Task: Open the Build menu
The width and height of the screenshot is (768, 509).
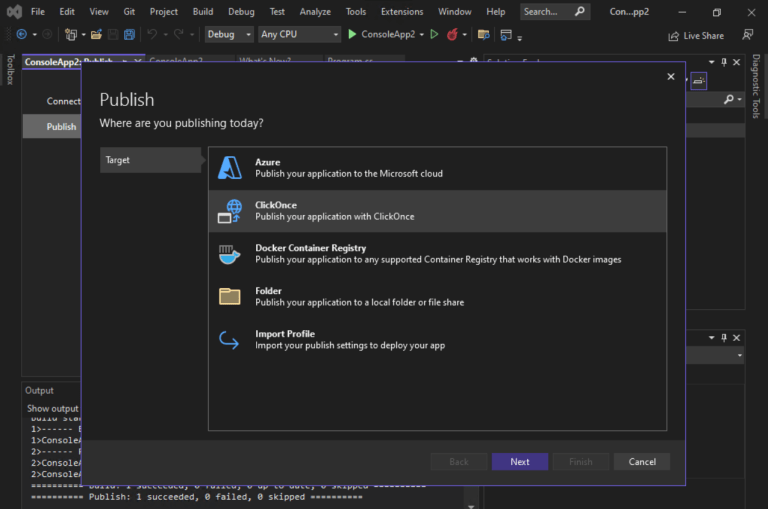Action: pos(203,12)
